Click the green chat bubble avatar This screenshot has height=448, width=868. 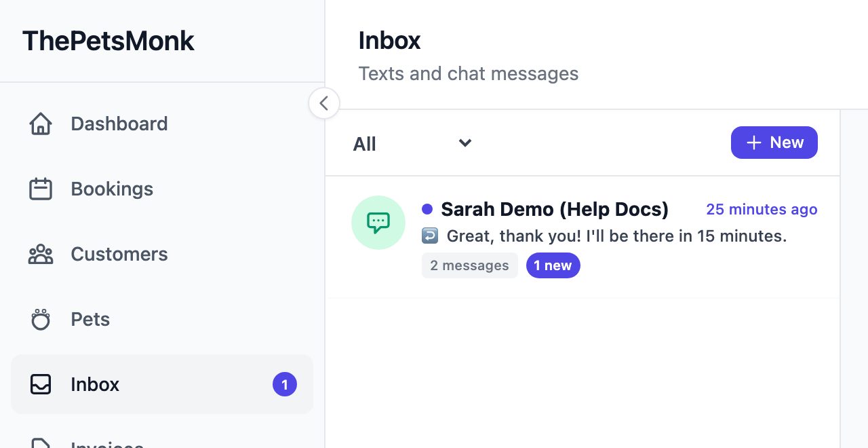click(x=378, y=223)
